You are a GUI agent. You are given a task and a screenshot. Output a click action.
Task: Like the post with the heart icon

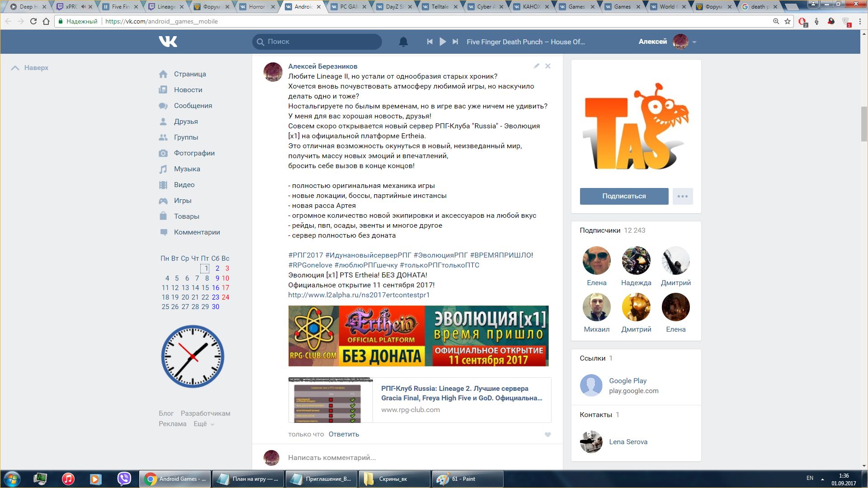click(547, 435)
